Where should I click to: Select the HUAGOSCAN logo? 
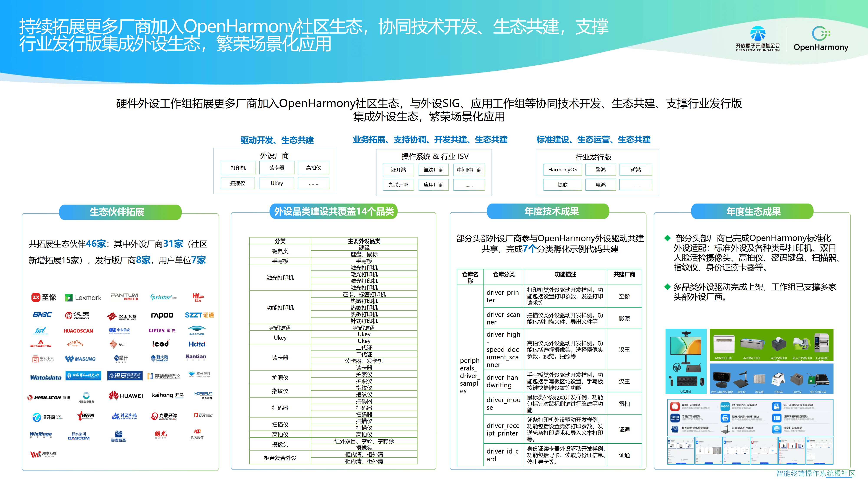point(78,331)
